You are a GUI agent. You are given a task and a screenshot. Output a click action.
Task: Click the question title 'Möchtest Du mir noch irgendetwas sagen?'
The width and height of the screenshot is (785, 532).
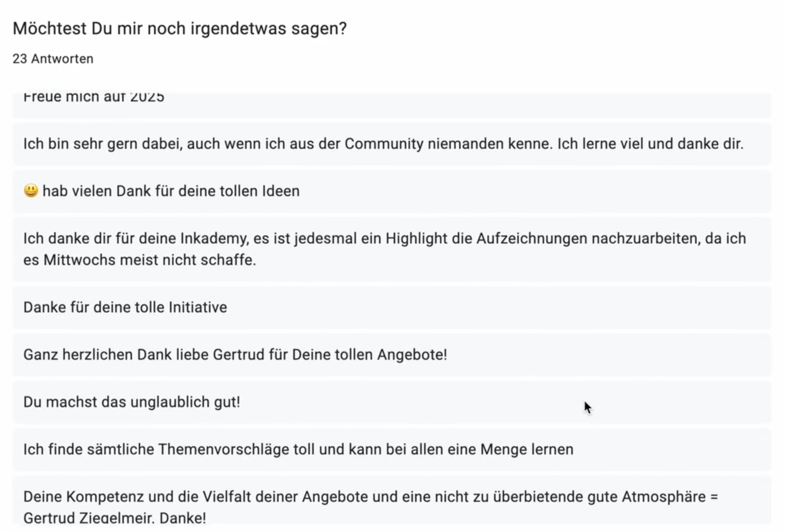[180, 29]
